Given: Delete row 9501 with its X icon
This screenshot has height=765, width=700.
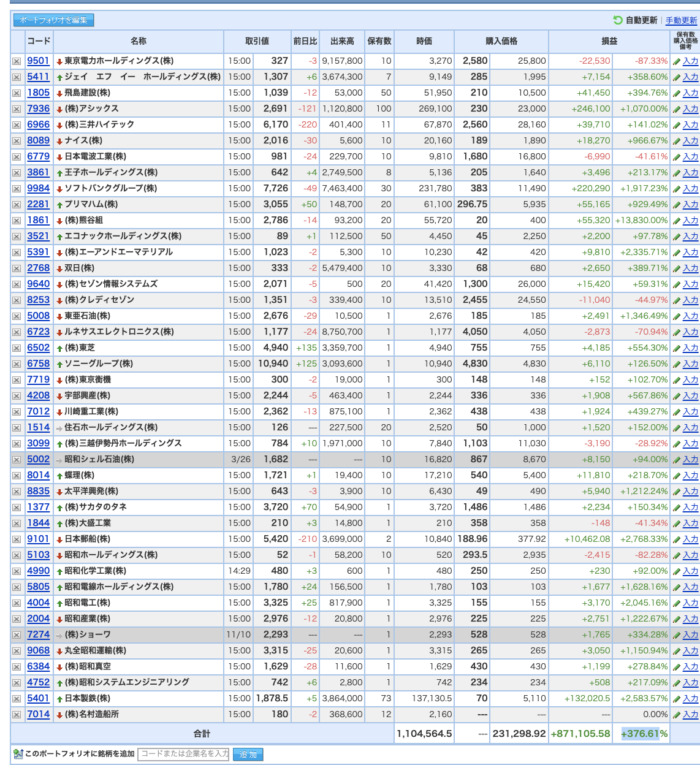Looking at the screenshot, I should 17,61.
